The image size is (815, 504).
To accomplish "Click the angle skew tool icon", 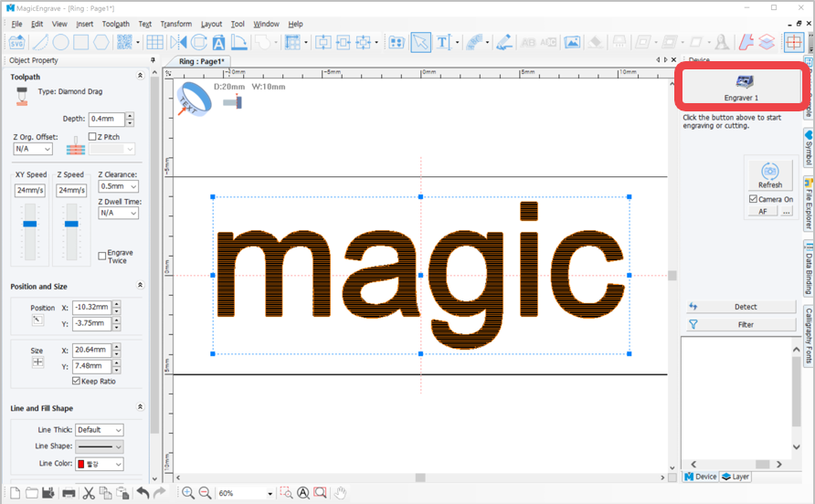I will pyautogui.click(x=238, y=43).
